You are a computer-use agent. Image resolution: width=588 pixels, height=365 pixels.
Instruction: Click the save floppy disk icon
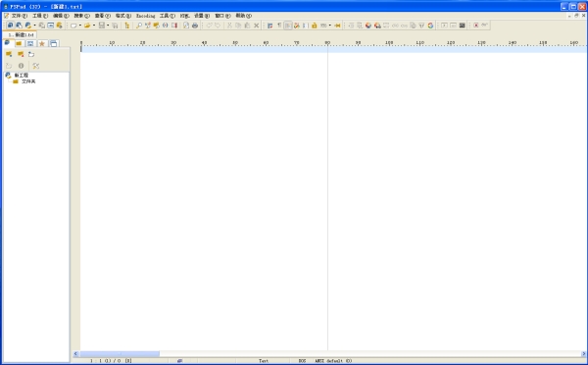click(x=101, y=26)
